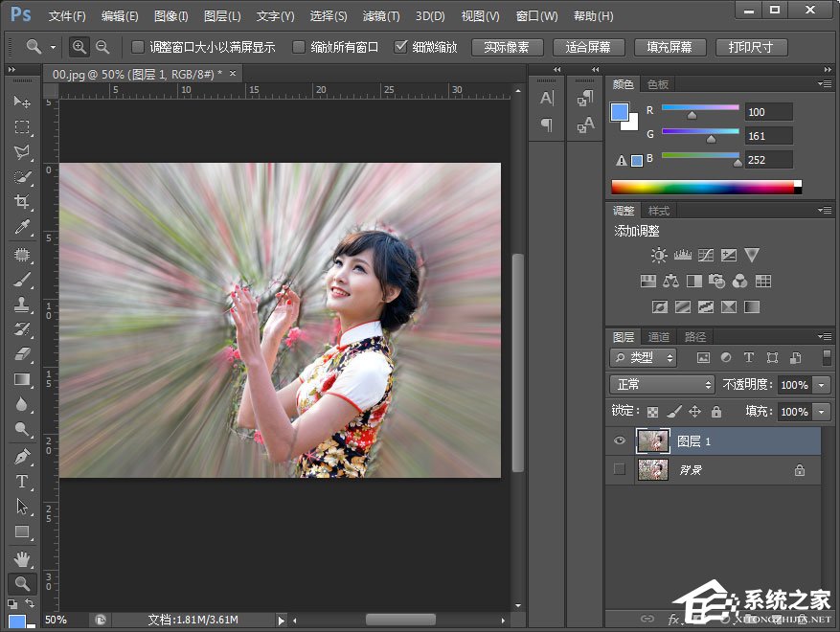Hide the 图层 1 layer
The height and width of the screenshot is (632, 840).
618,440
